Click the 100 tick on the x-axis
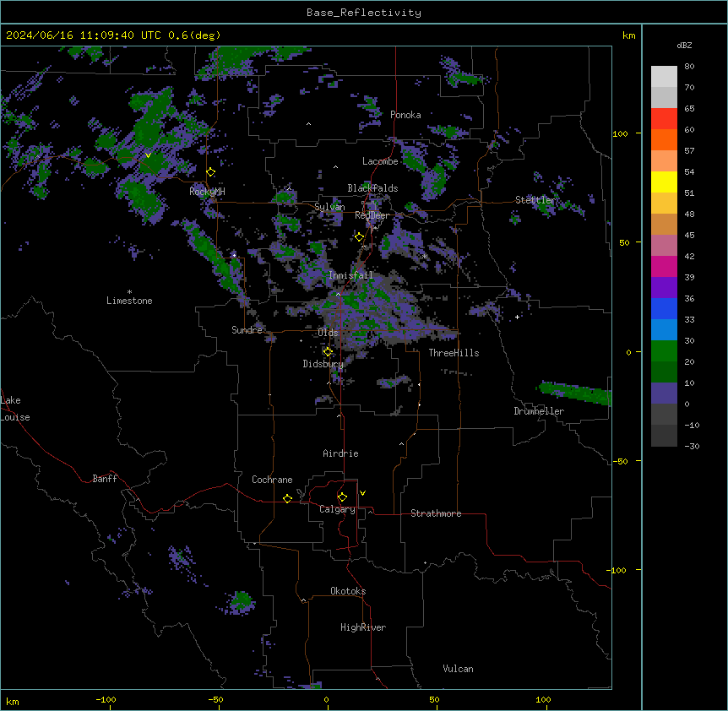Viewport: 728px width, 711px height. click(x=543, y=700)
